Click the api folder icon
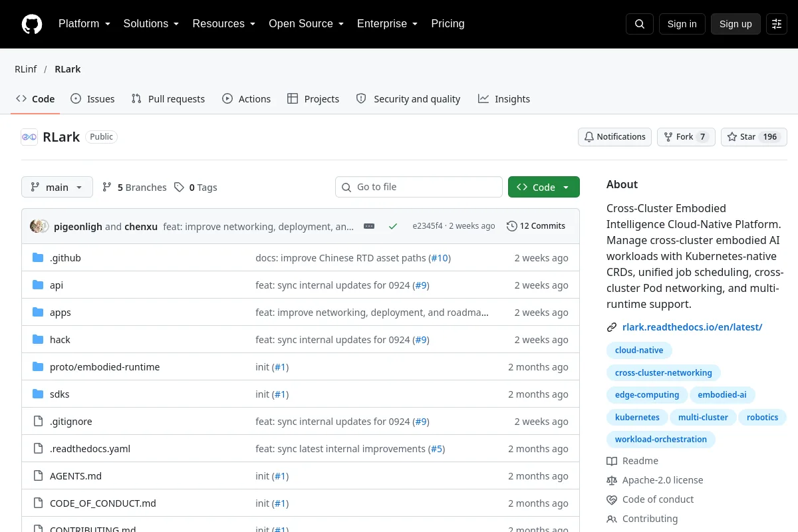798x532 pixels. pyautogui.click(x=38, y=285)
